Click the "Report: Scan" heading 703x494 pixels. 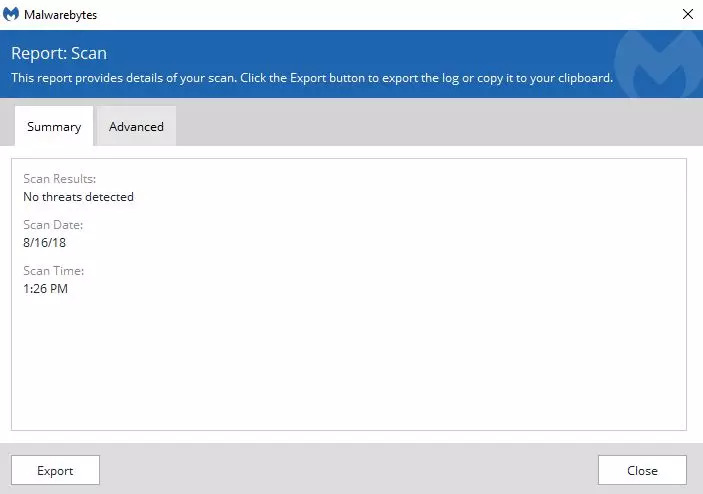tap(59, 53)
